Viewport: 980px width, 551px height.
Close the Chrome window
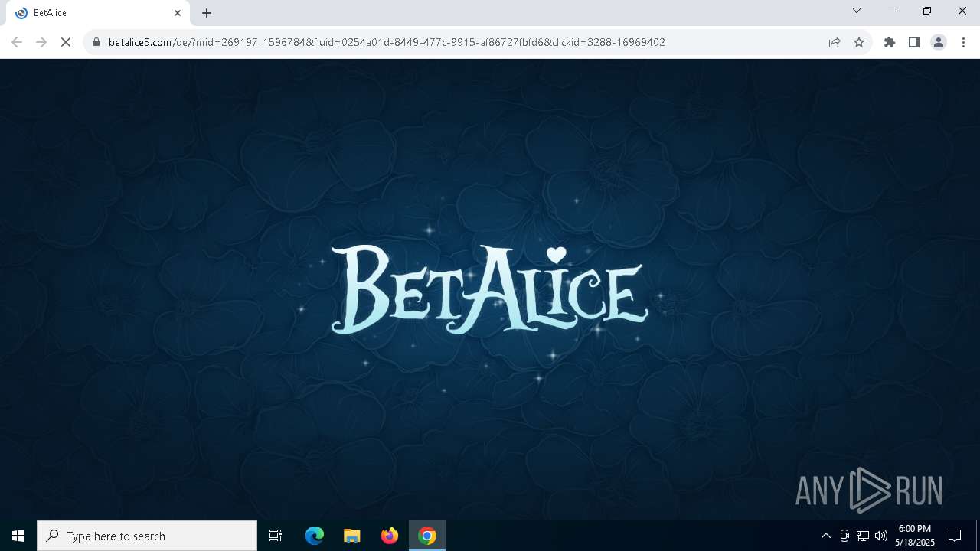point(962,11)
